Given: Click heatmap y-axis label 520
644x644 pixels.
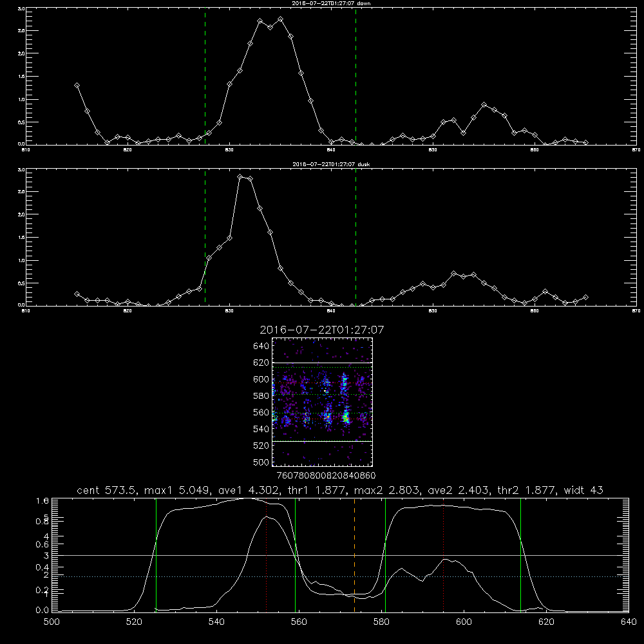Looking at the screenshot, I should point(261,446).
